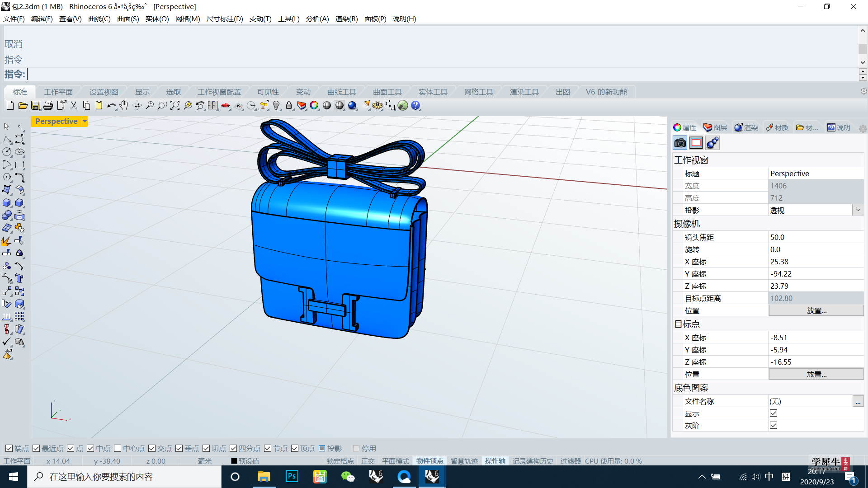868x488 pixels.
Task: Open Photoshop from the taskbar
Action: (292, 477)
